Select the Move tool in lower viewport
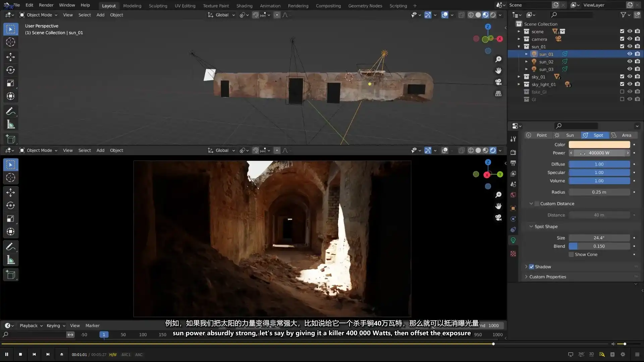644x362 pixels. coord(10,192)
